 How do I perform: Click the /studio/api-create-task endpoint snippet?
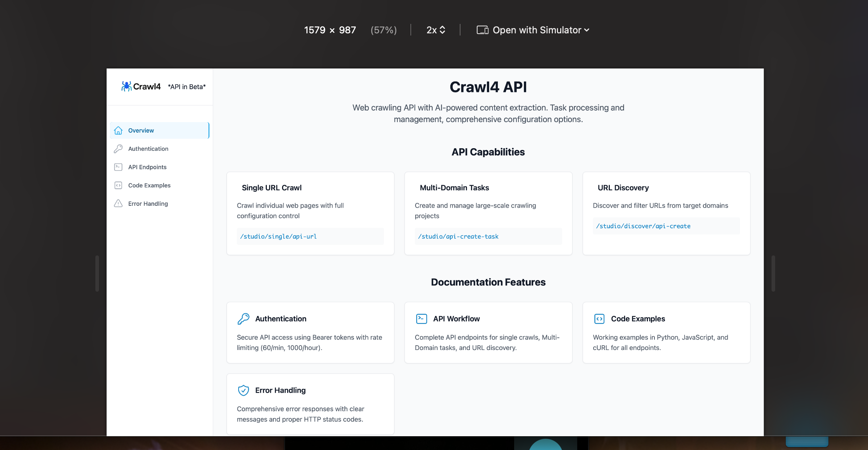pos(458,236)
